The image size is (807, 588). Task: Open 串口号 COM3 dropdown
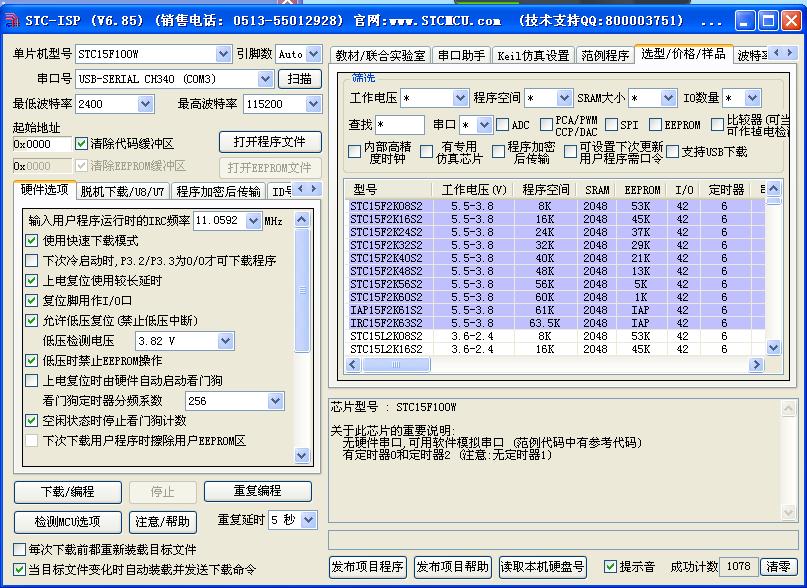[265, 79]
